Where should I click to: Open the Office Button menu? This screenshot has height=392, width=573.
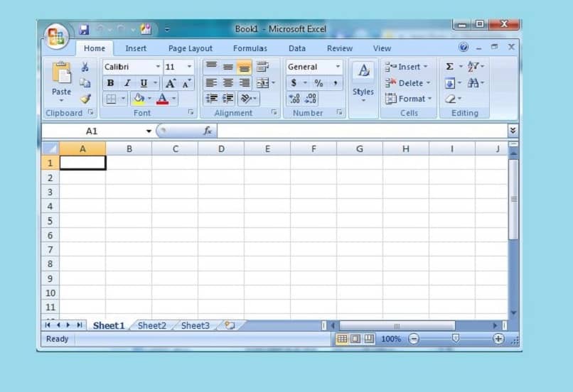tap(56, 36)
